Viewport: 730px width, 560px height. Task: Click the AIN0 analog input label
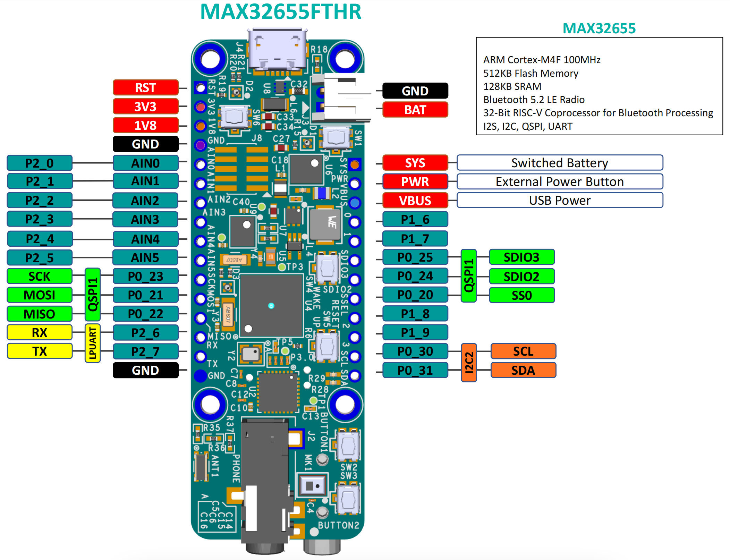(x=145, y=163)
